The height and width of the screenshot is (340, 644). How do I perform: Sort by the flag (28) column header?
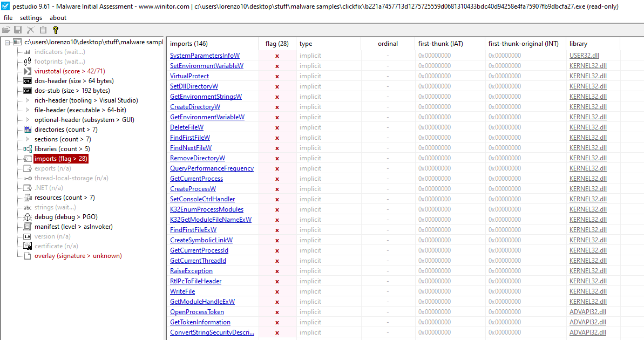click(277, 44)
